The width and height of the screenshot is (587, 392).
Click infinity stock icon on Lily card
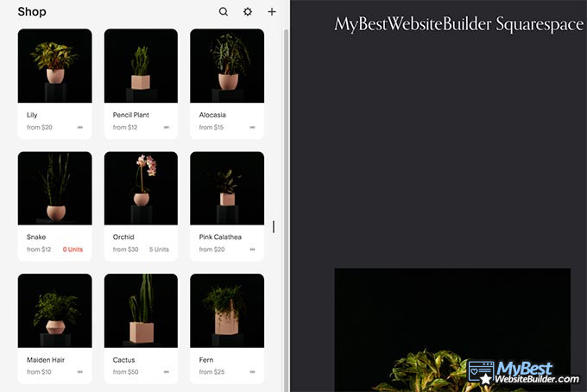pos(80,127)
